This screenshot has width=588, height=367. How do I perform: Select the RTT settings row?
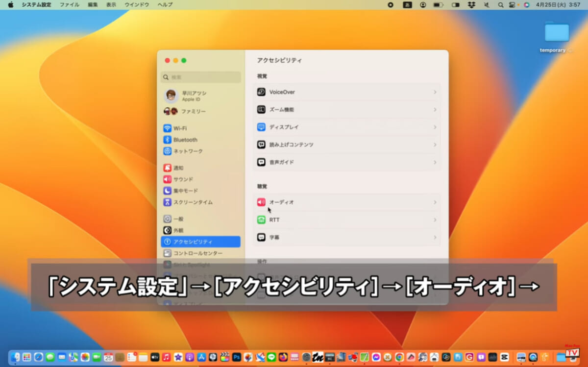point(346,220)
